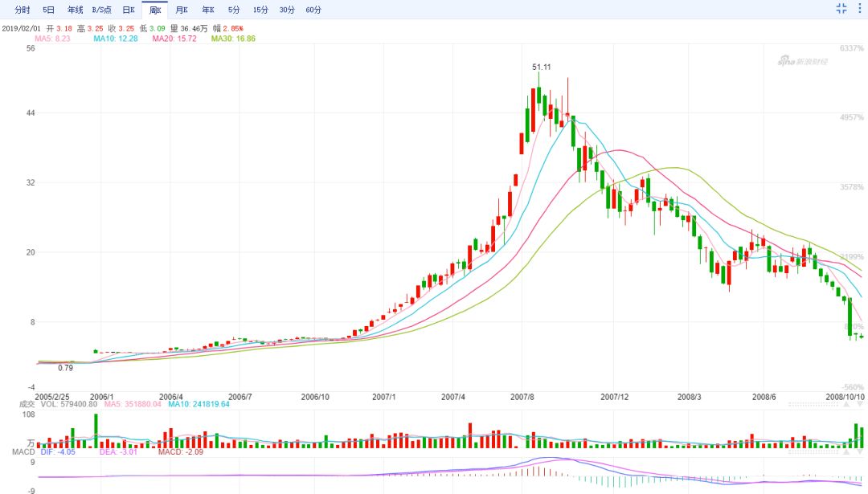Viewport: 868px width, 494px height.
Task: Choose the 5分 five-minute chart
Action: click(234, 10)
